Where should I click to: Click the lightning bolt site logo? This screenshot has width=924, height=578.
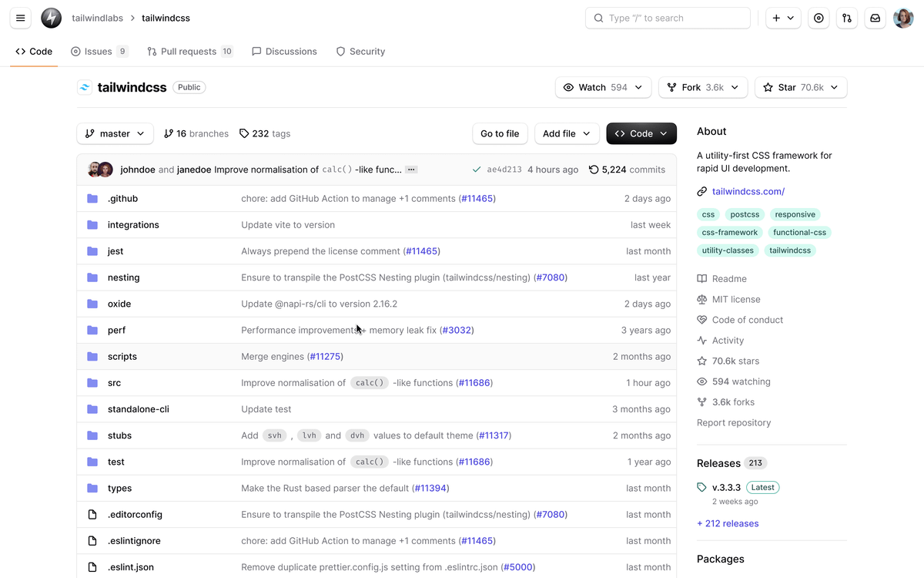[52, 18]
